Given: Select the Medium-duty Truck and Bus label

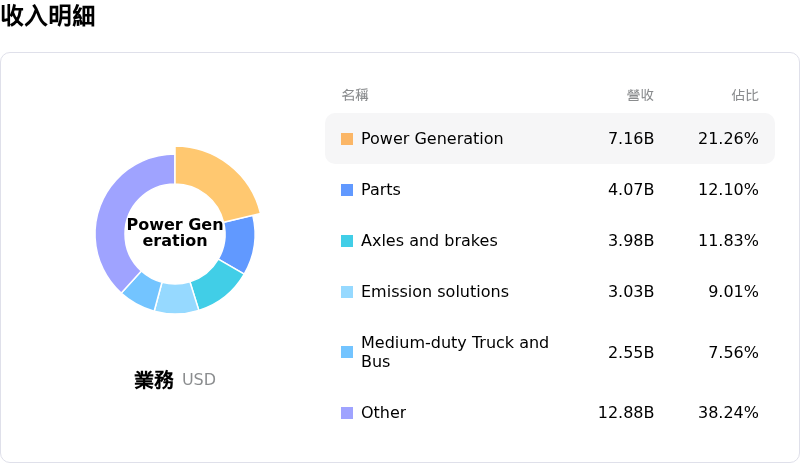Looking at the screenshot, I should click(x=454, y=352).
